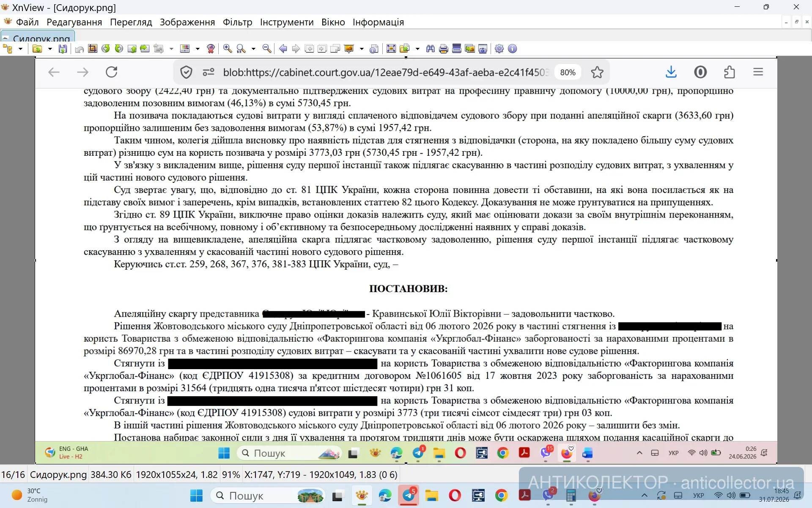Start the slideshow icon

coord(349,49)
